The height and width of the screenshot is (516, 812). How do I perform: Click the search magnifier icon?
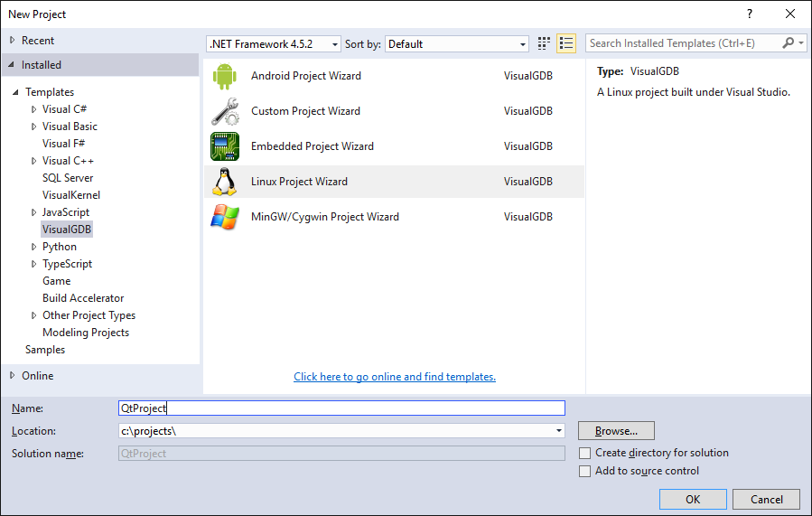(x=789, y=43)
